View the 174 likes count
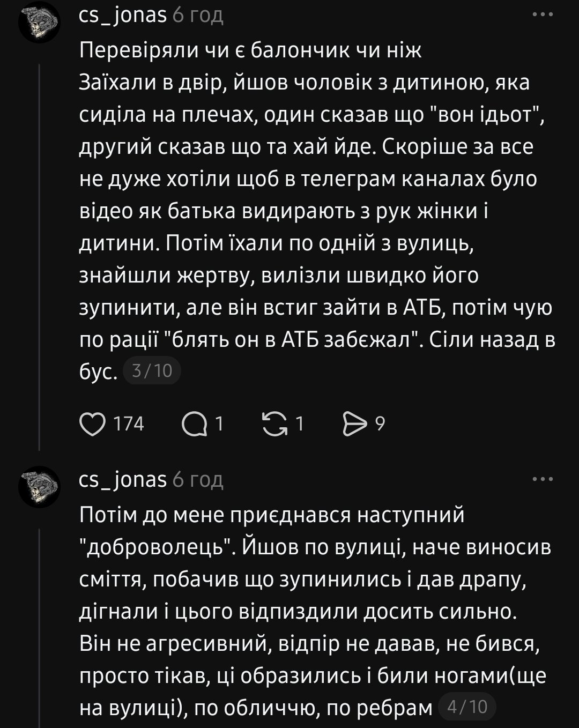 click(129, 424)
